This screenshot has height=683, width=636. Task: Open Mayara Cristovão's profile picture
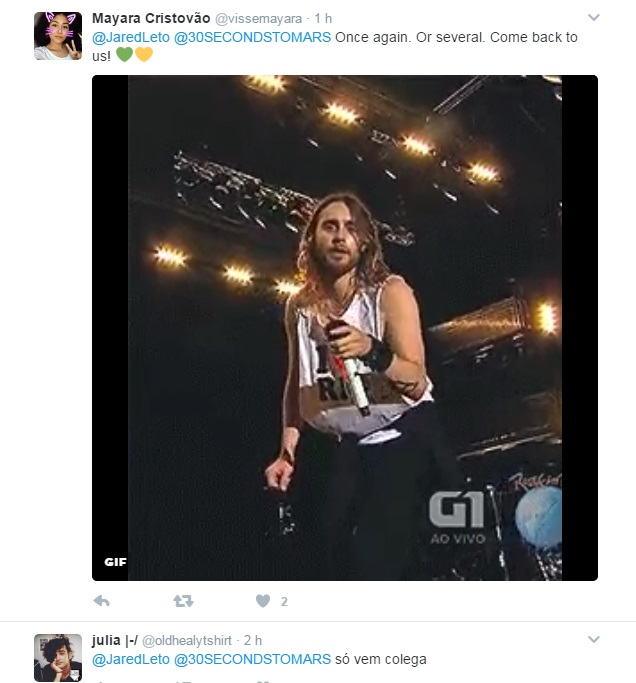coord(58,36)
